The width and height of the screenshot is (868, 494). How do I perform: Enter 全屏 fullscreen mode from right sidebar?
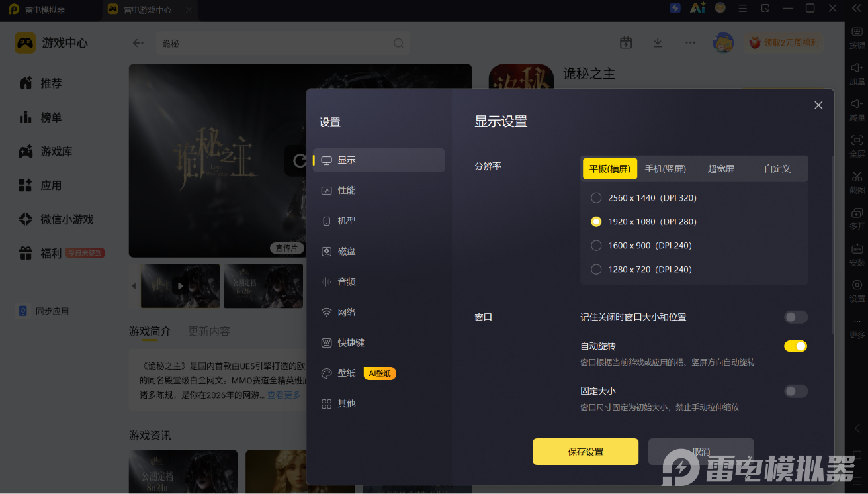[857, 146]
